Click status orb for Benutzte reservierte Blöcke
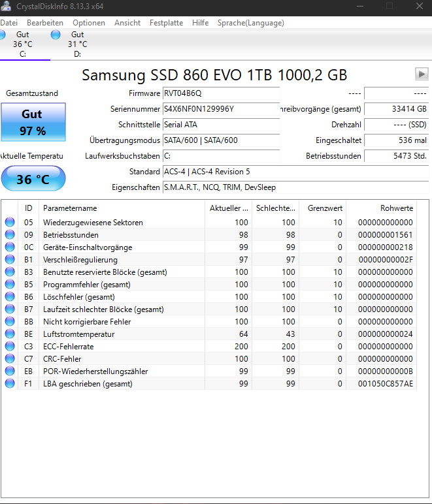The width and height of the screenshot is (432, 504). (x=10, y=272)
